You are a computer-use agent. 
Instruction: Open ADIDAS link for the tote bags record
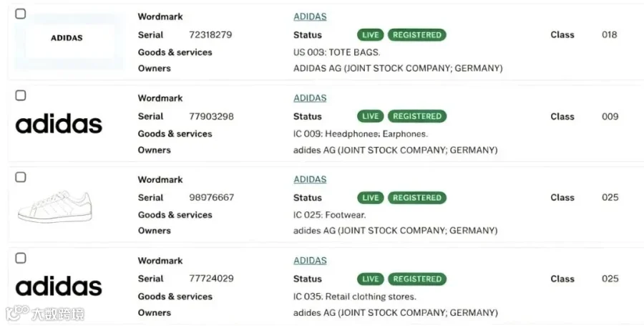[310, 16]
